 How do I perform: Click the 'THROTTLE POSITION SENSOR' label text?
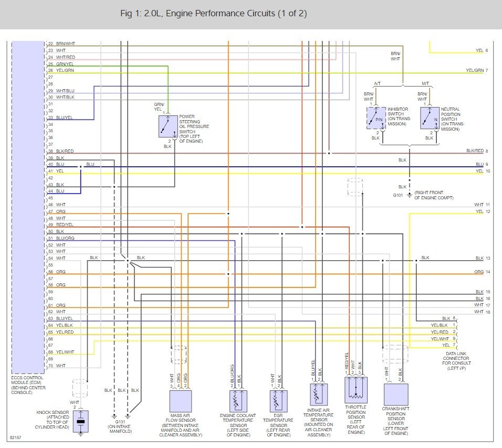pos(355,420)
